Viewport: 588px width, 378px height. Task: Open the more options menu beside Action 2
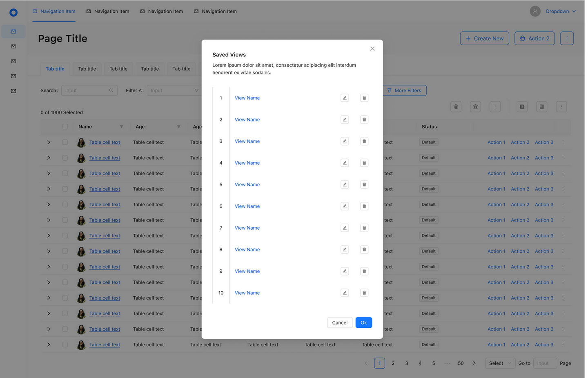[x=567, y=38]
